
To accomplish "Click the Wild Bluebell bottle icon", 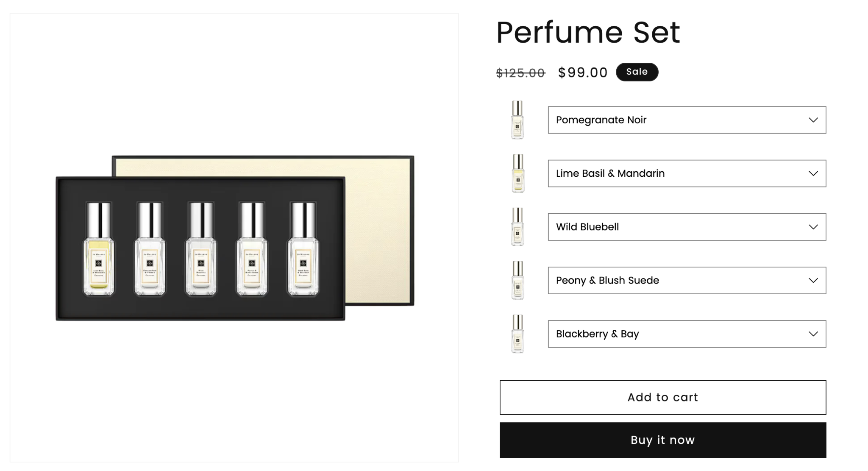I will [x=516, y=227].
